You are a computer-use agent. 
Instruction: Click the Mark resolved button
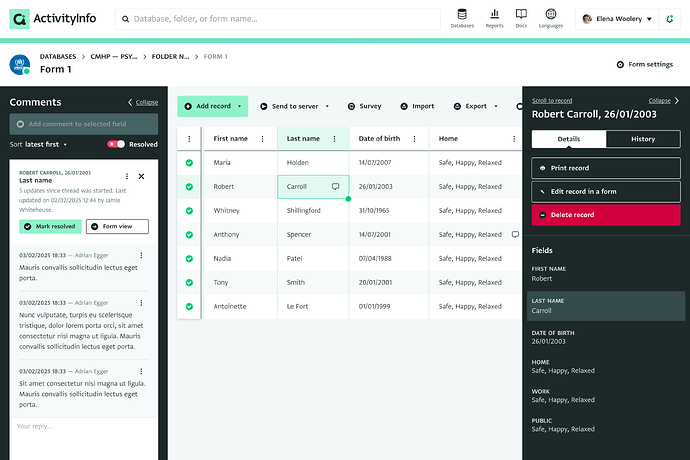click(49, 226)
